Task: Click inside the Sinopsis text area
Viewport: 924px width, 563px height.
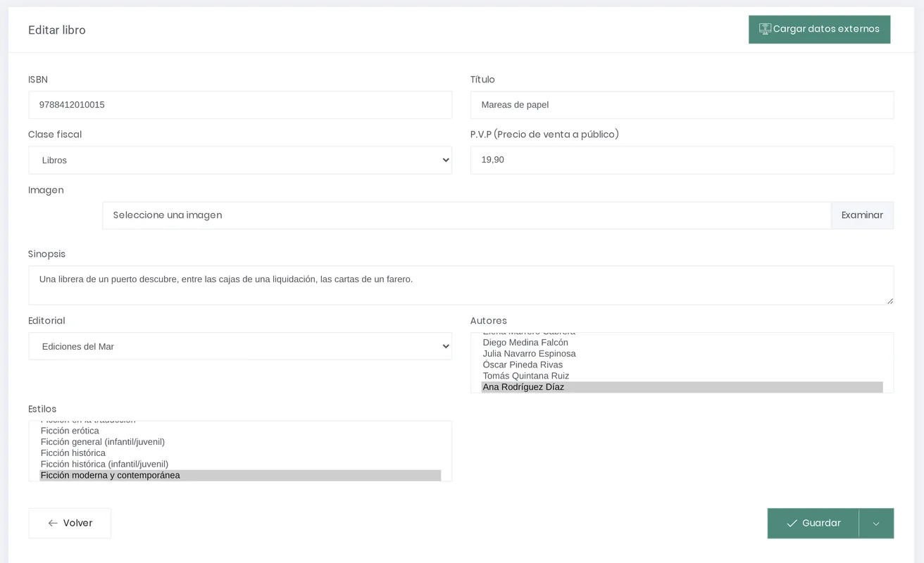Action: click(461, 285)
